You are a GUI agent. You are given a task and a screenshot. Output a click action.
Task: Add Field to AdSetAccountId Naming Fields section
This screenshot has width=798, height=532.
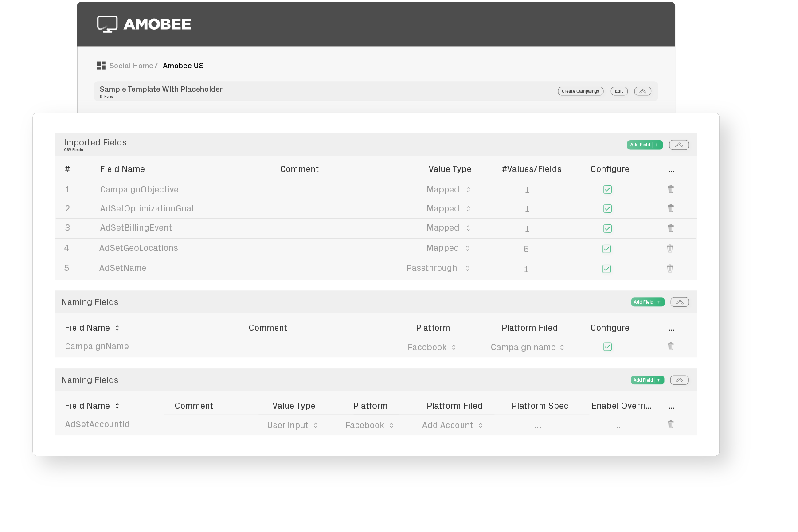click(x=647, y=380)
